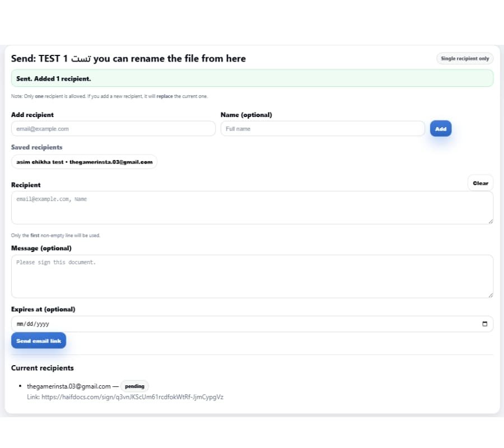The height and width of the screenshot is (448, 504).
Task: Click the Single recipient only badge
Action: coord(465,58)
